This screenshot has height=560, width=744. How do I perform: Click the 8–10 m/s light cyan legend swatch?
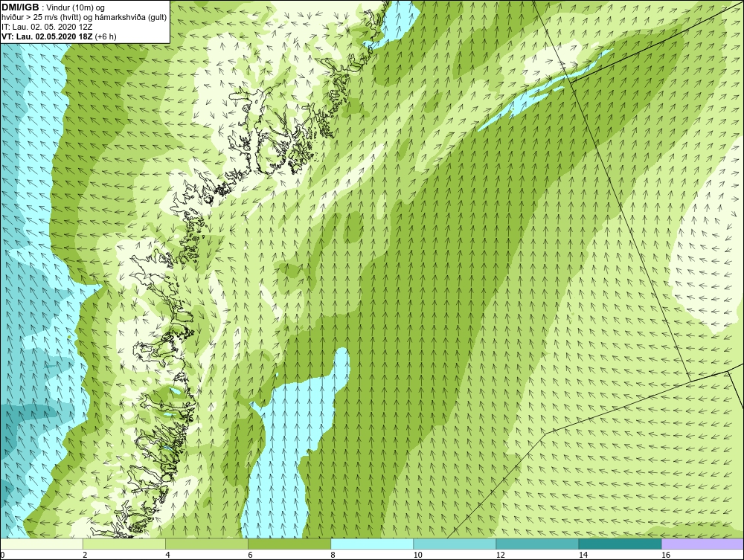tap(372, 544)
